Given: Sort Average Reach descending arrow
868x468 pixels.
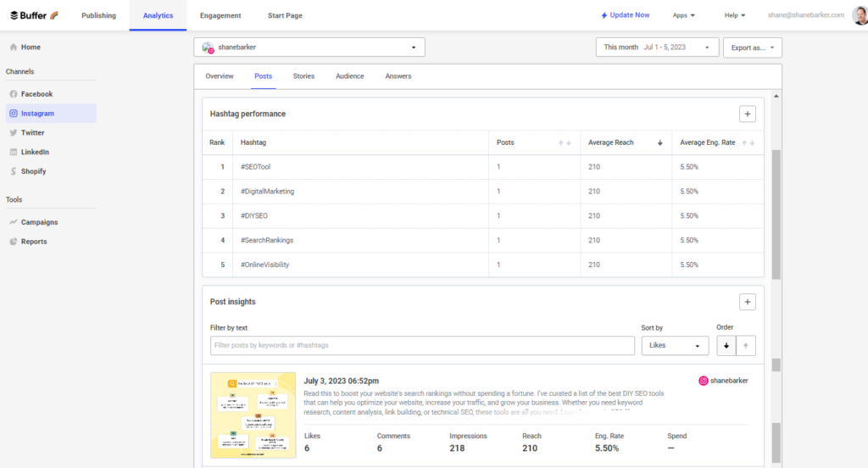Looking at the screenshot, I should [659, 143].
